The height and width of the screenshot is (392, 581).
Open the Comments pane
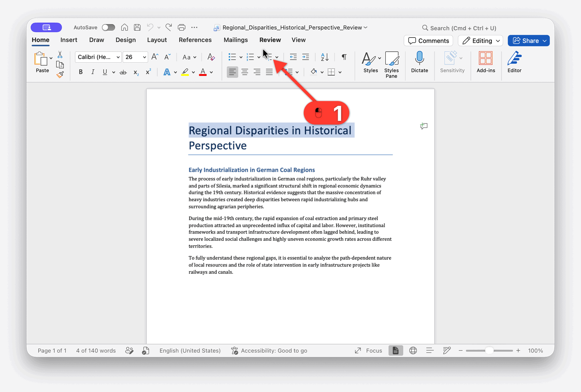428,41
